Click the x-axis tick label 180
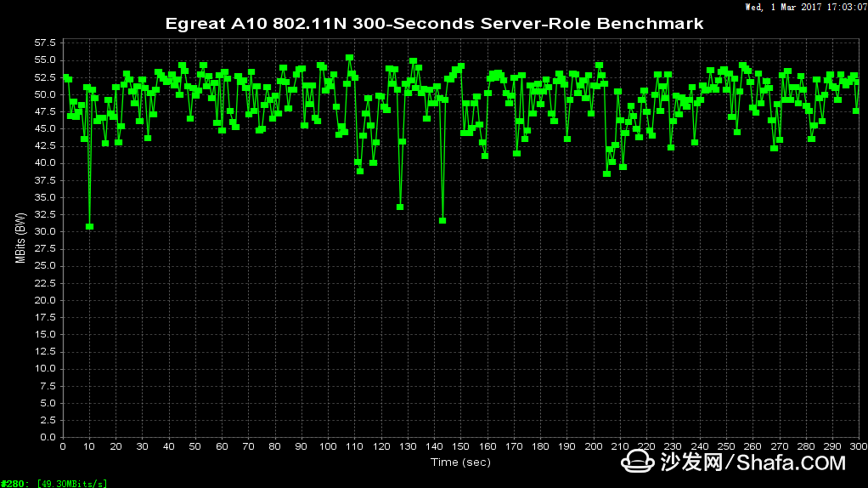This screenshot has width=868, height=488. [540, 446]
